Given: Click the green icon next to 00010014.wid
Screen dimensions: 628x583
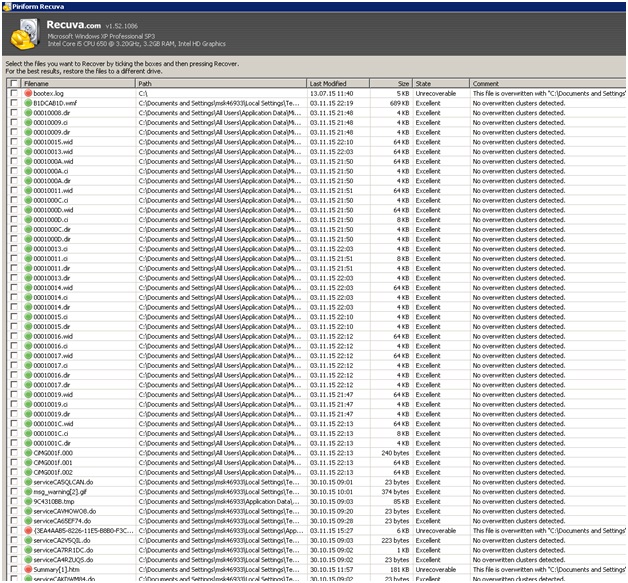Looking at the screenshot, I should click(x=28, y=287).
